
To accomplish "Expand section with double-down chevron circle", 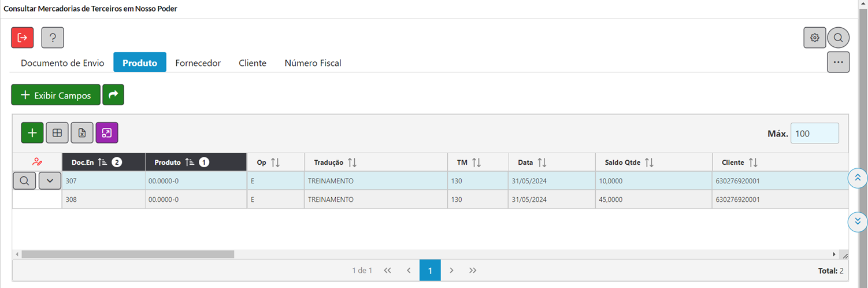I will (x=858, y=221).
